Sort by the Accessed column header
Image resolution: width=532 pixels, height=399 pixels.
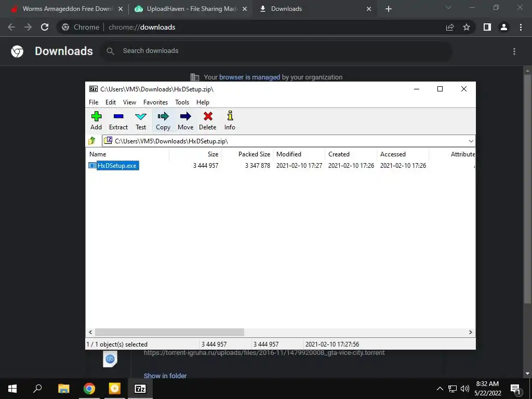click(x=403, y=154)
